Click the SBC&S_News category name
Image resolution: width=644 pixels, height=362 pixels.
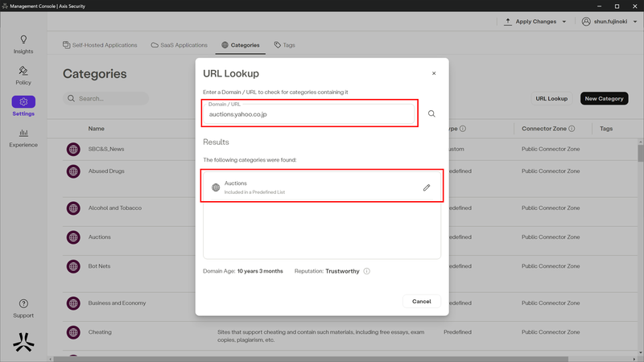point(106,149)
